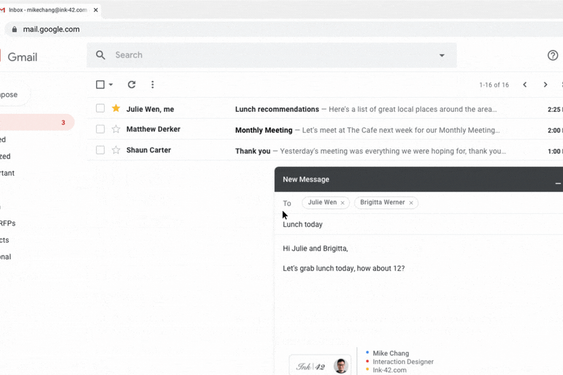
Task: Click the Mike Chang signature name
Action: pyautogui.click(x=391, y=353)
